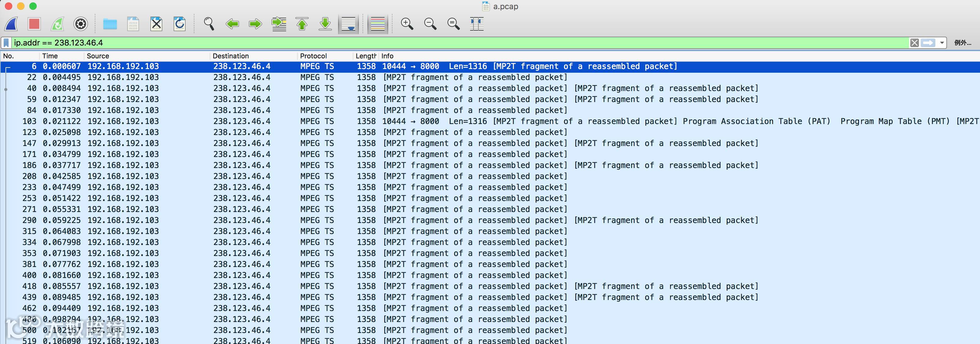Sort packets by Protocol column header
Screen dimensions: 980x344
pos(313,56)
